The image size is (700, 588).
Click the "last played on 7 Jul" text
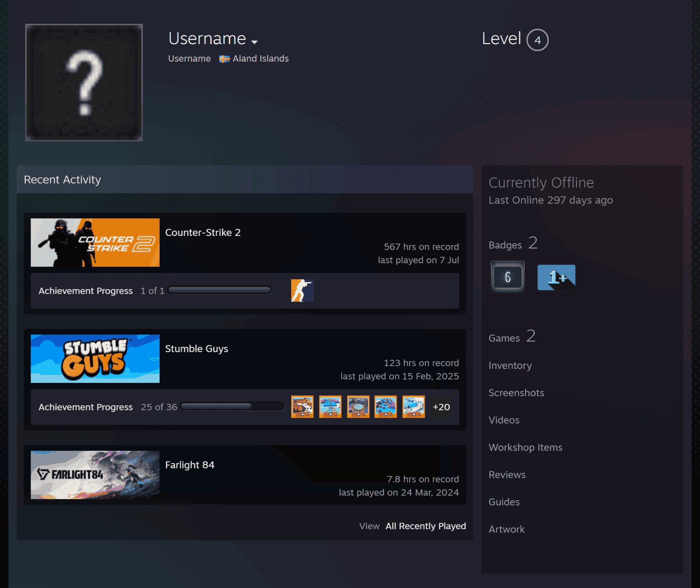point(418,260)
